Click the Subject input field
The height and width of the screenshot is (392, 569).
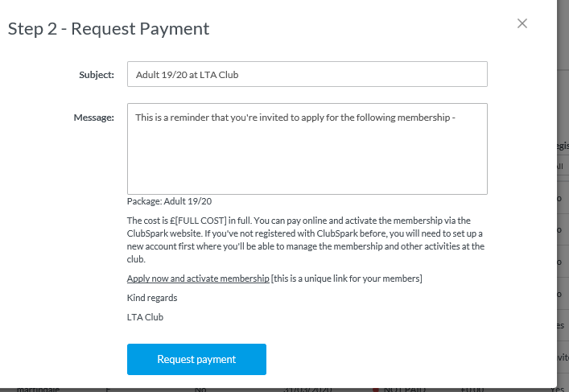pyautogui.click(x=307, y=75)
